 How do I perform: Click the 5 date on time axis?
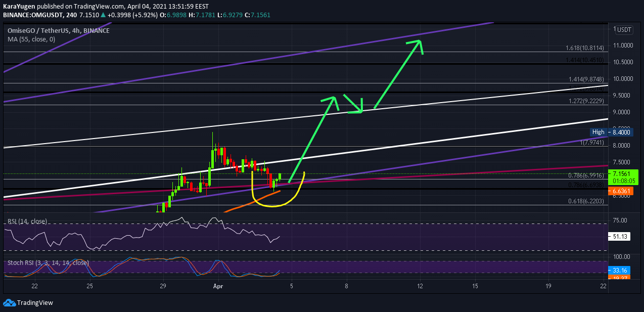(x=292, y=286)
